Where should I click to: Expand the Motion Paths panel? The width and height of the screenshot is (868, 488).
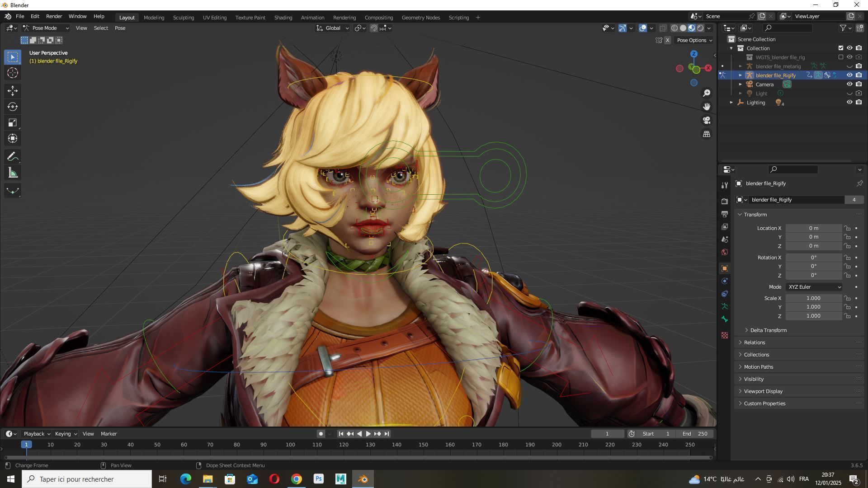(x=758, y=367)
